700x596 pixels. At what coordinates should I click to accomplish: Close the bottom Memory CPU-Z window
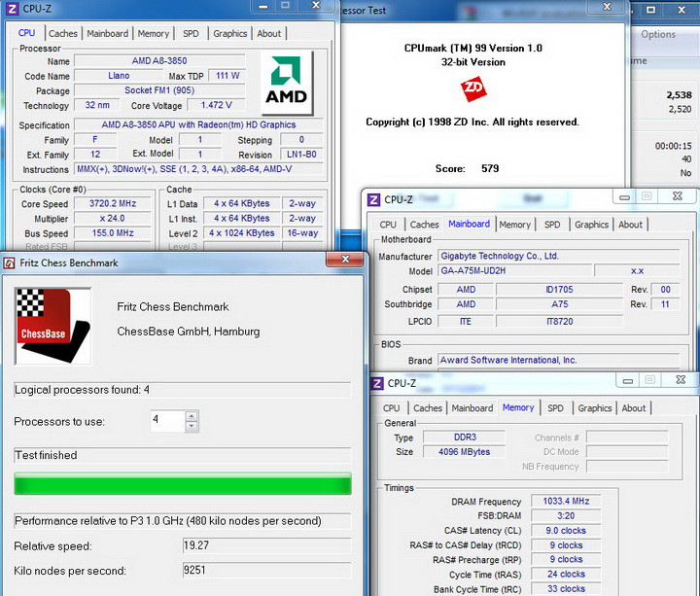click(x=681, y=379)
